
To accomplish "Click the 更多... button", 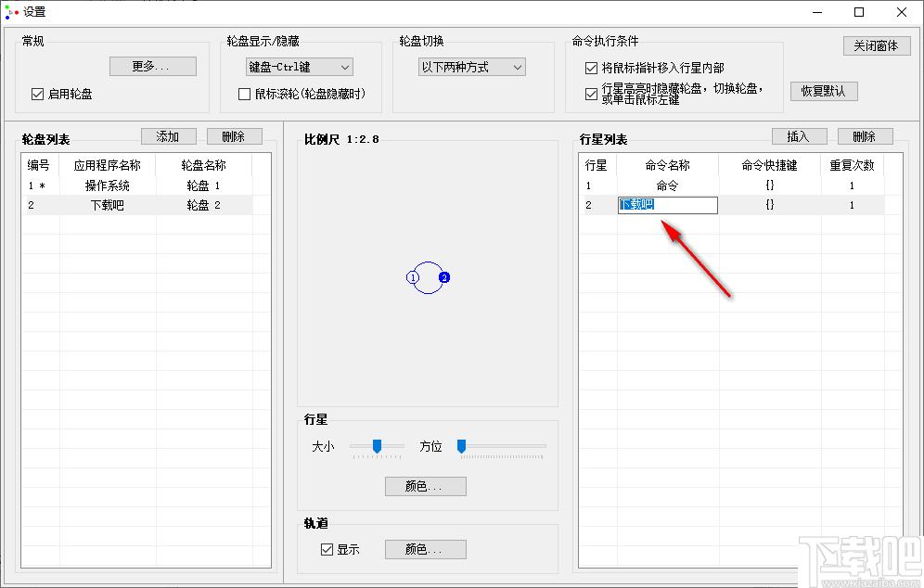I will (x=153, y=66).
